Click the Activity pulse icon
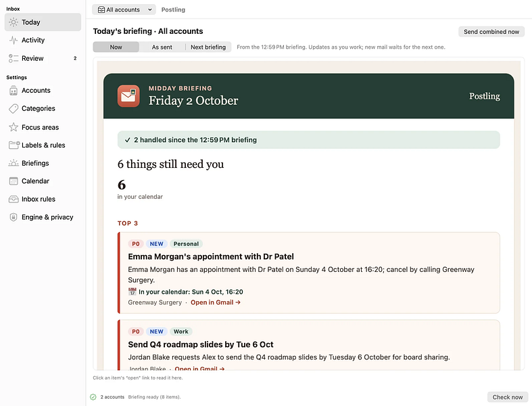Screen dimensions: 532x406 (14, 40)
